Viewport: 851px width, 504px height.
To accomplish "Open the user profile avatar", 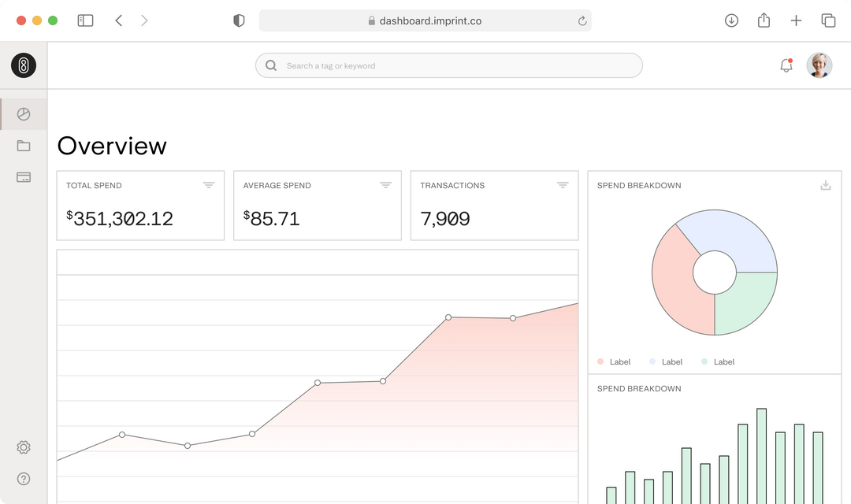I will tap(819, 65).
